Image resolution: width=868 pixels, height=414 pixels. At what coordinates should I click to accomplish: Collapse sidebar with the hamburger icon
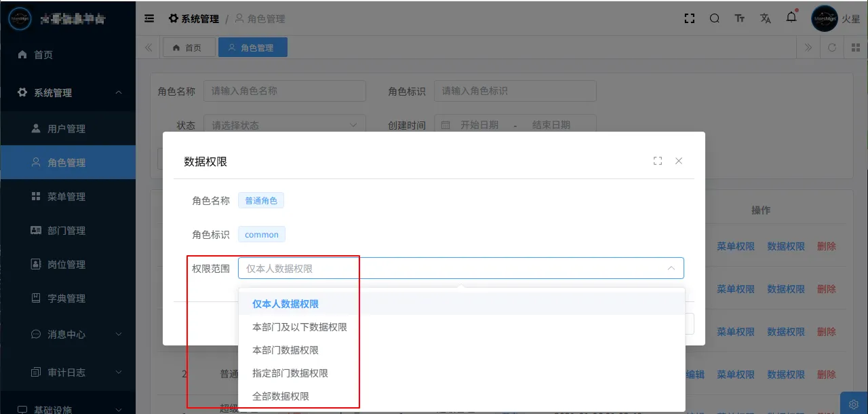click(x=149, y=18)
